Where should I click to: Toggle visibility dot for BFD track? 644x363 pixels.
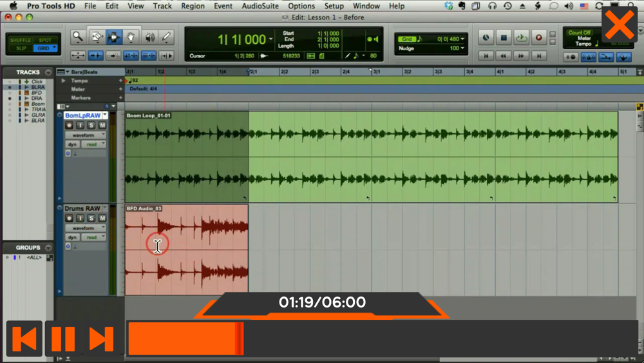10,93
